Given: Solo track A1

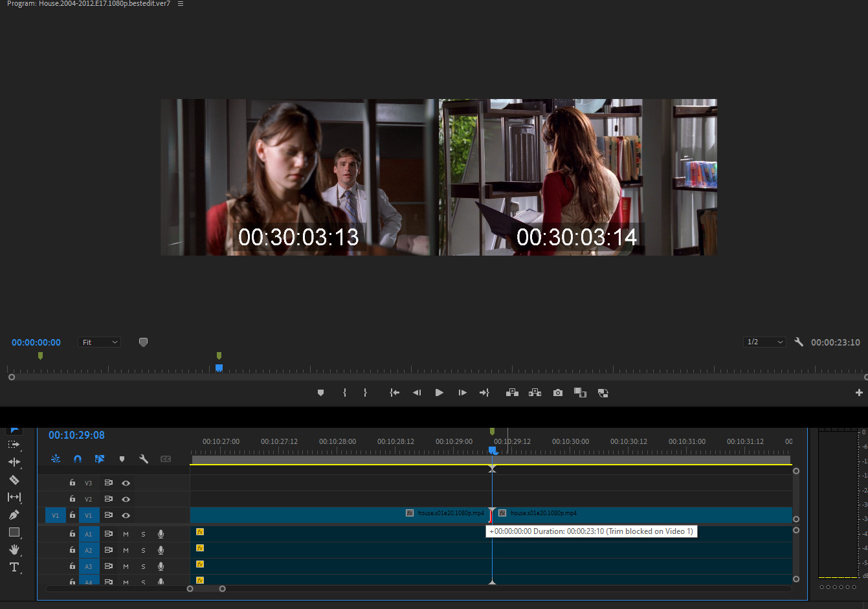Looking at the screenshot, I should 143,534.
